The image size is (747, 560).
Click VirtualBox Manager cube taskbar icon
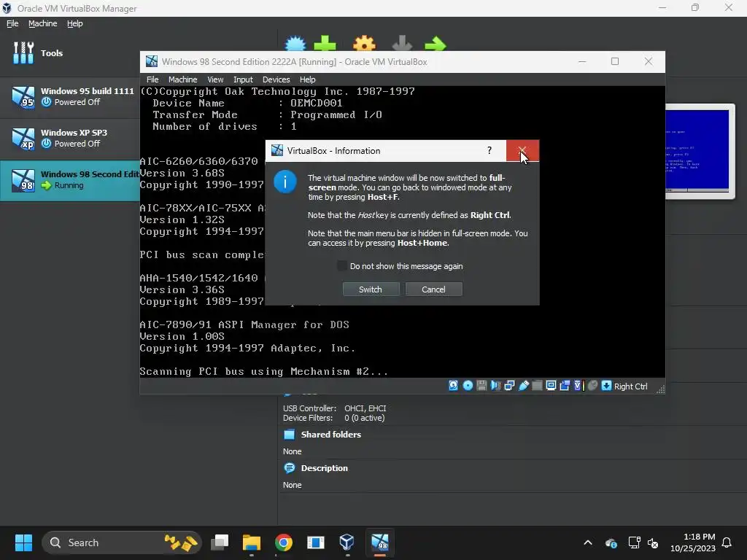[347, 542]
